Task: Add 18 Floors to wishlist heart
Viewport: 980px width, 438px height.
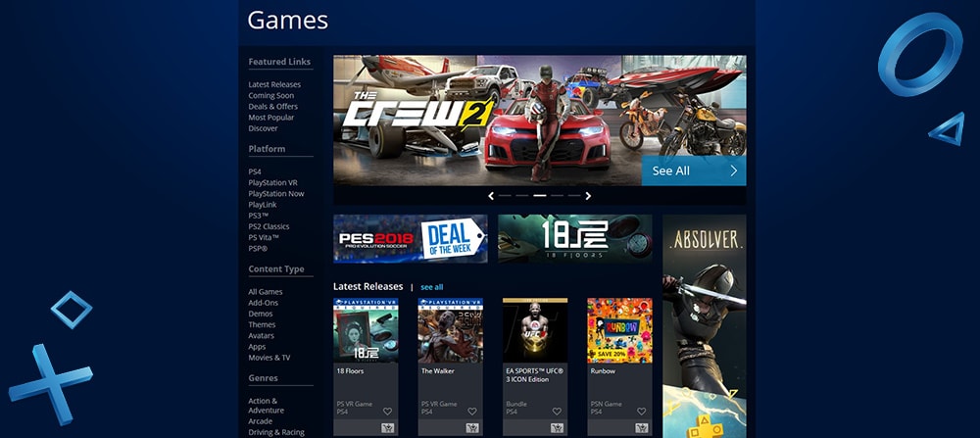Action: pos(387,412)
